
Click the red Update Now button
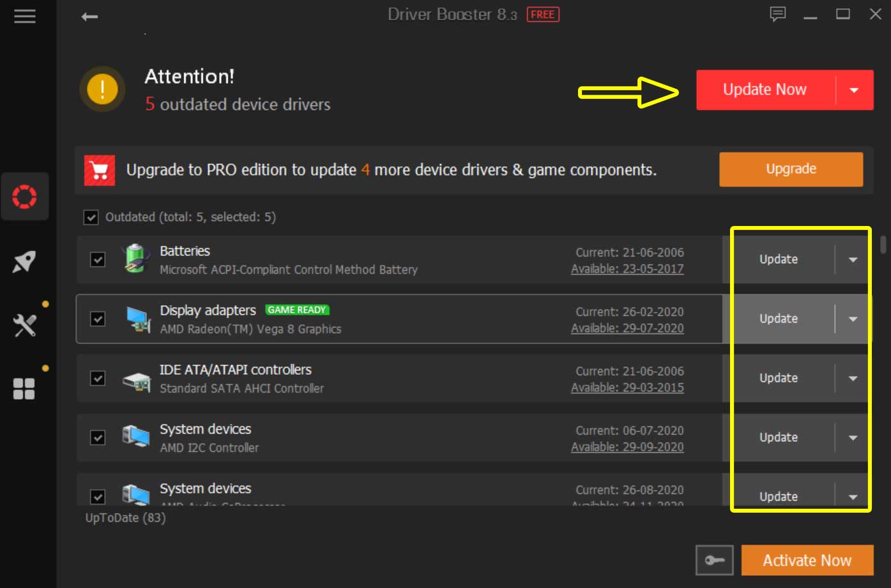765,90
